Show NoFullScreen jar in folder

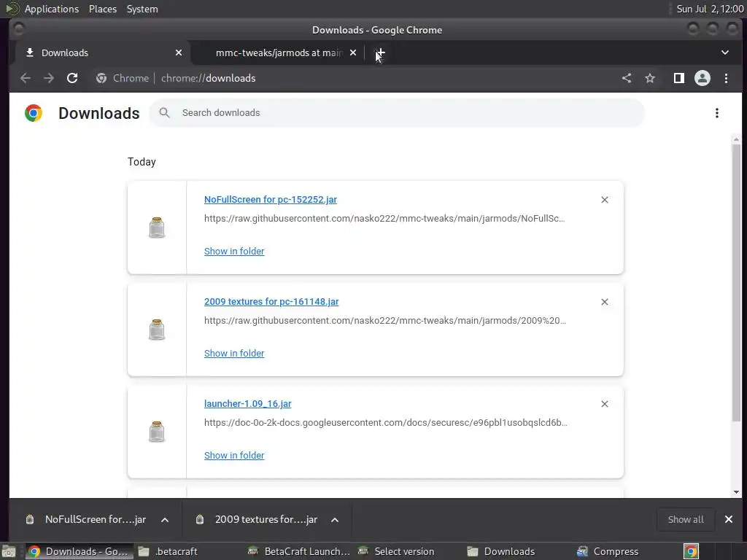[234, 251]
